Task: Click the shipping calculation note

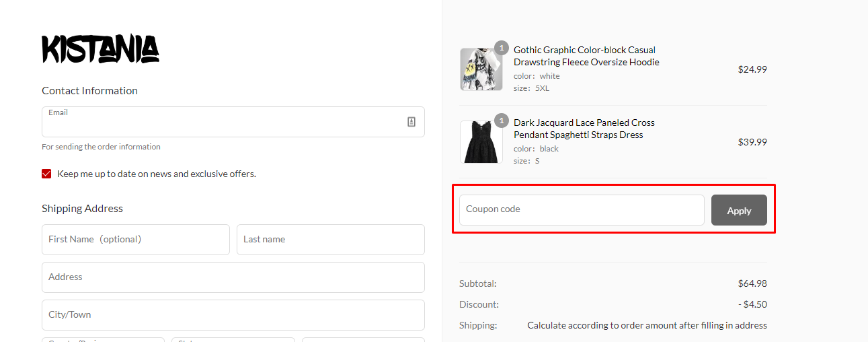Action: tap(647, 325)
